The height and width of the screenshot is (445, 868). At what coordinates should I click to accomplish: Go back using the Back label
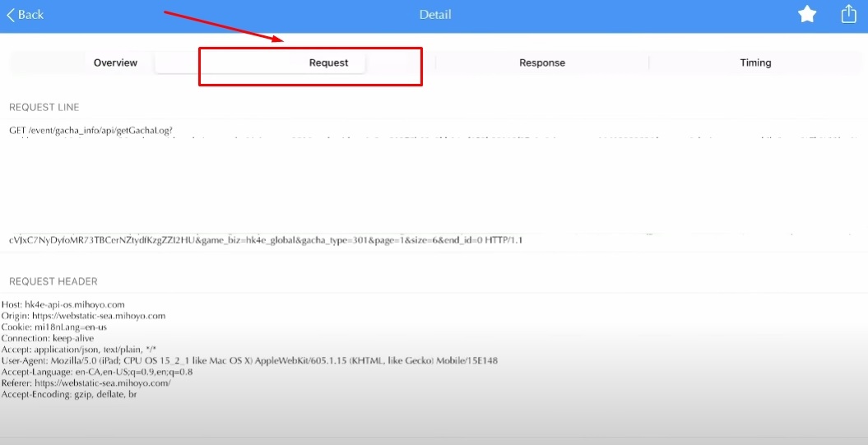tap(30, 15)
